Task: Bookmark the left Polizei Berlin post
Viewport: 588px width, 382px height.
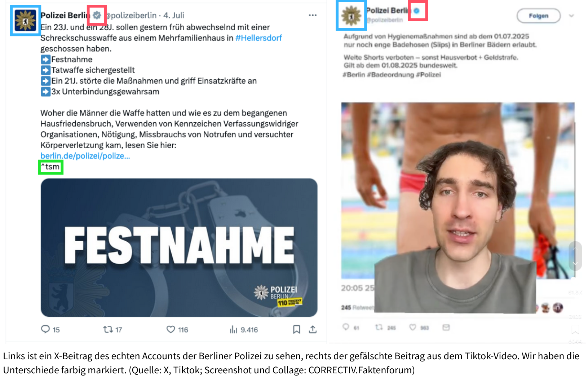Action: pyautogui.click(x=296, y=329)
